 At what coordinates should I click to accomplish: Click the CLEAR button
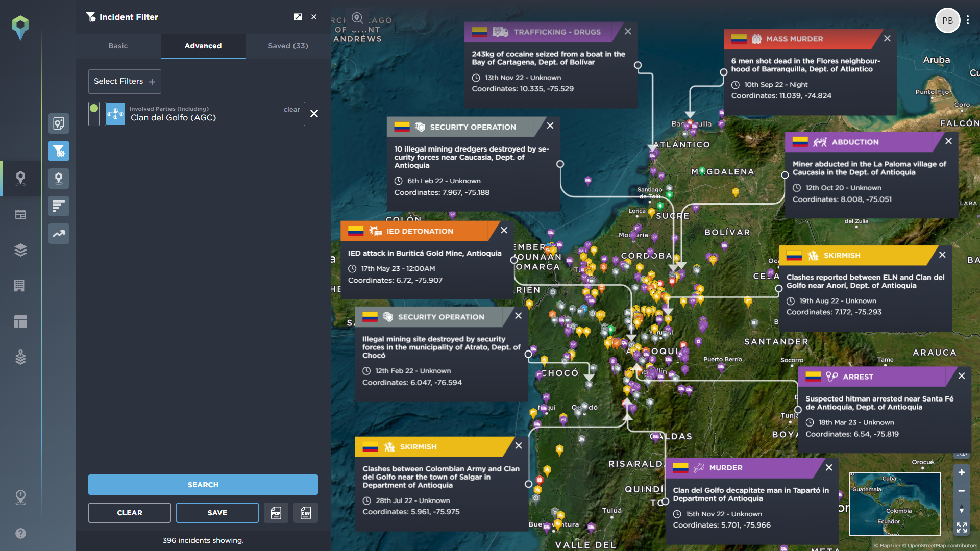point(130,513)
